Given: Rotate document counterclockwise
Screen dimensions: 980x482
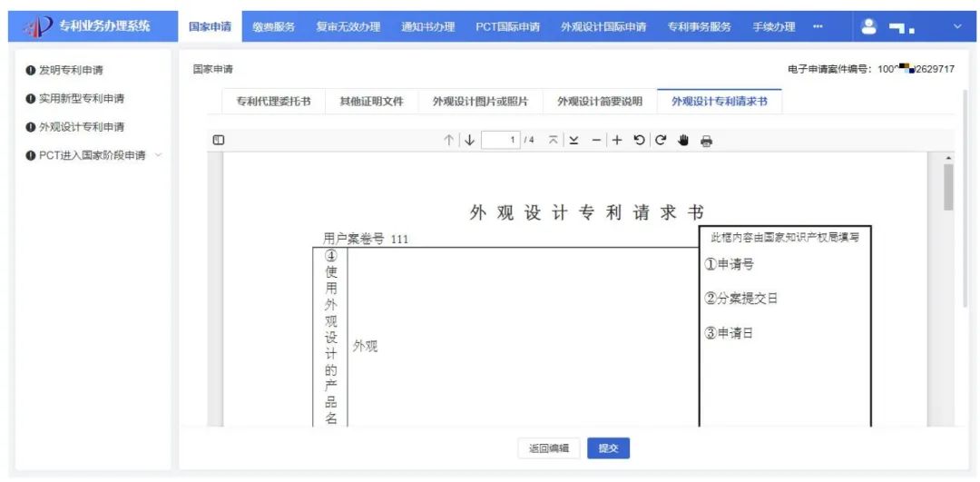Looking at the screenshot, I should [x=640, y=141].
